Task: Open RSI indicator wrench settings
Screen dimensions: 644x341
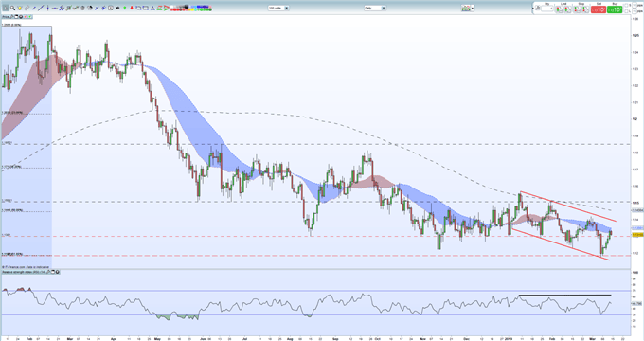Action: click(48, 272)
